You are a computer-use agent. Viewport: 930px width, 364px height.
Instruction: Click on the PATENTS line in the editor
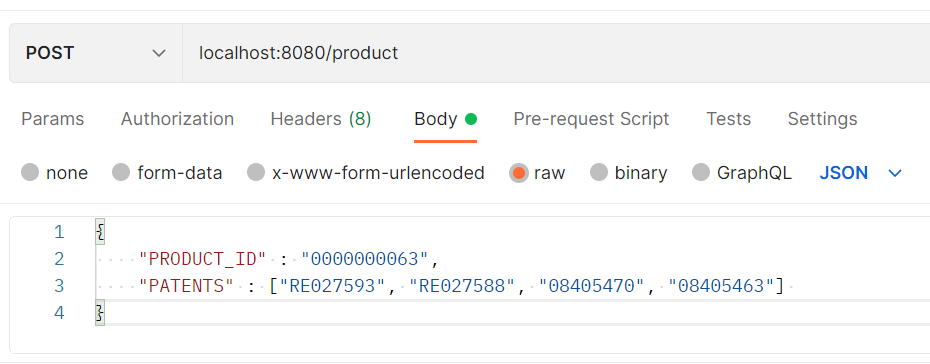[512, 286]
